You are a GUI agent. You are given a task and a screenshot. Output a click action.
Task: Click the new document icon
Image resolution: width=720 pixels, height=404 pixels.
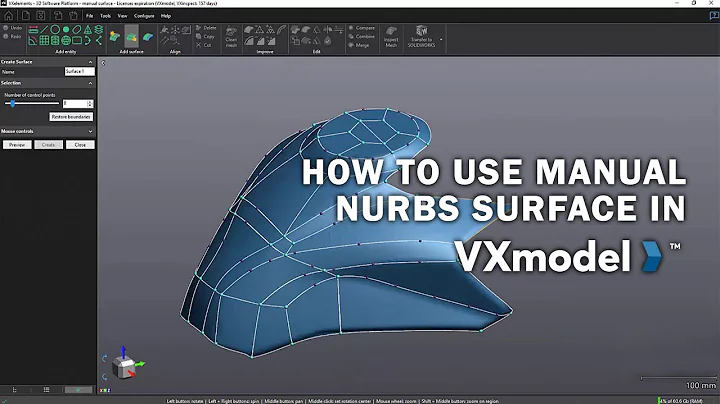tap(26, 16)
